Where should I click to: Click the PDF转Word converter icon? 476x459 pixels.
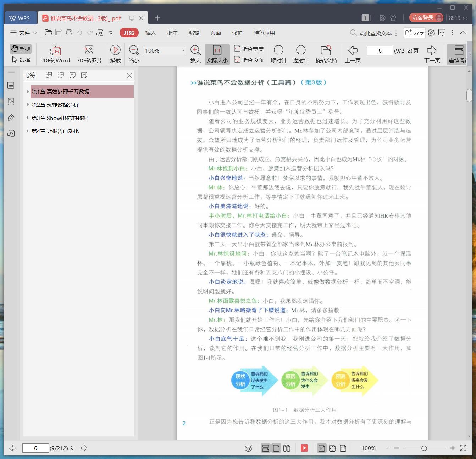click(55, 50)
